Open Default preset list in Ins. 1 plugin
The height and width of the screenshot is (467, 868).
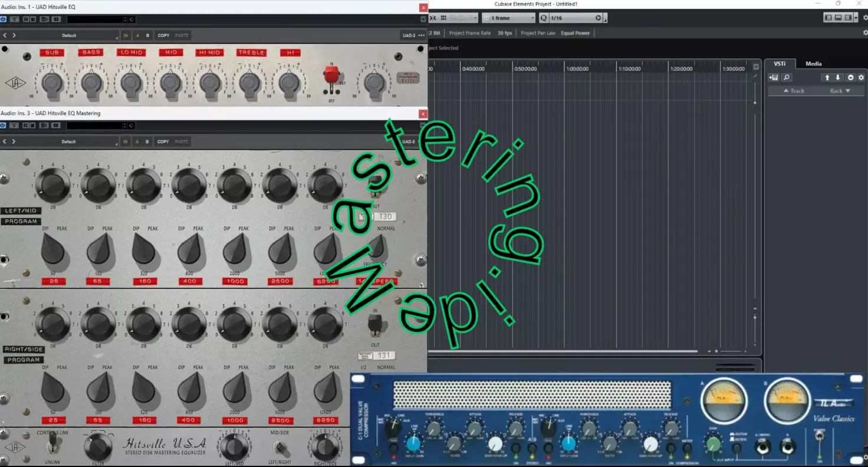[69, 35]
